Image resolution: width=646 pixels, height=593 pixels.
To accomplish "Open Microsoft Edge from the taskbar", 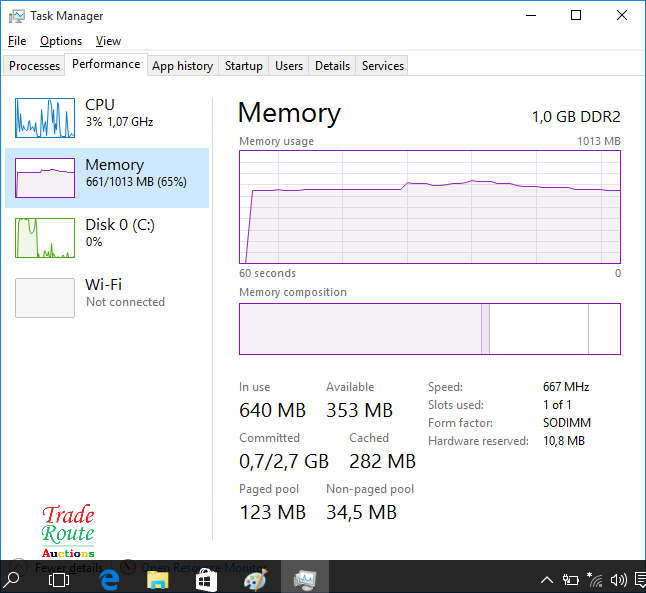I will (x=110, y=578).
